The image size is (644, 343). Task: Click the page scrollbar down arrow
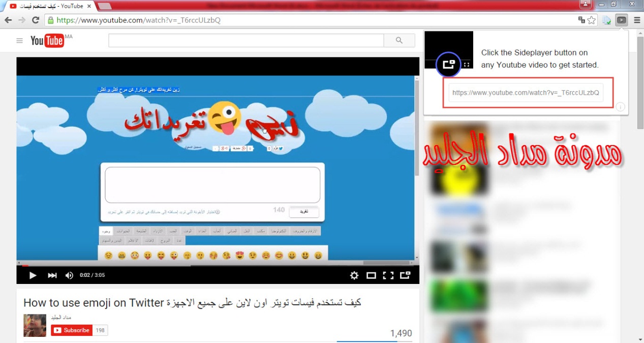pyautogui.click(x=639, y=338)
